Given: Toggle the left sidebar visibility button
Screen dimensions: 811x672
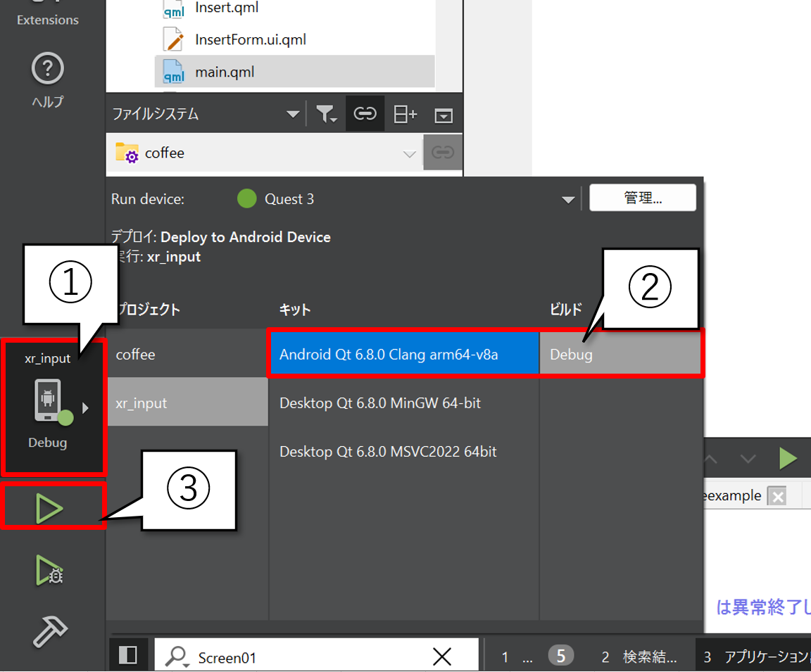Looking at the screenshot, I should 128,656.
